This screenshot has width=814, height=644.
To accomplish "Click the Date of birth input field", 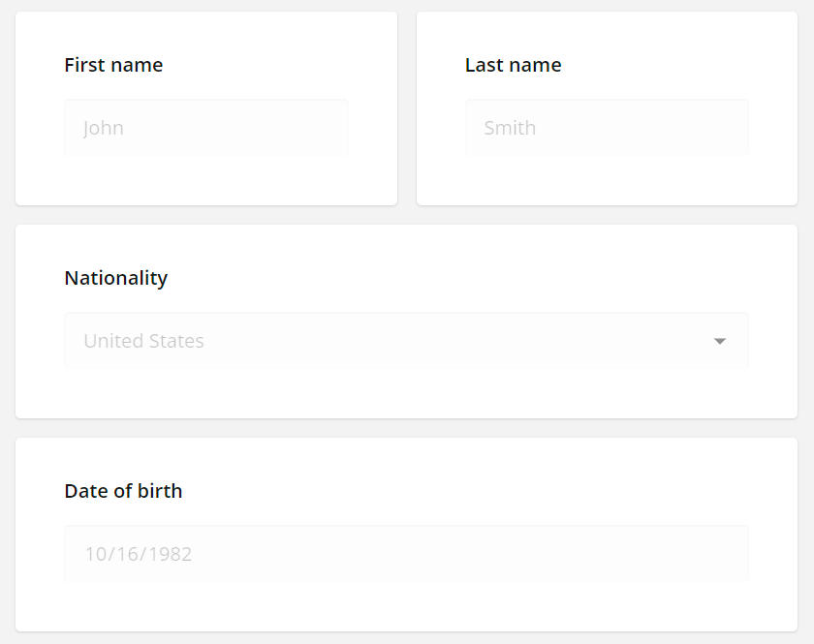I will [x=405, y=553].
